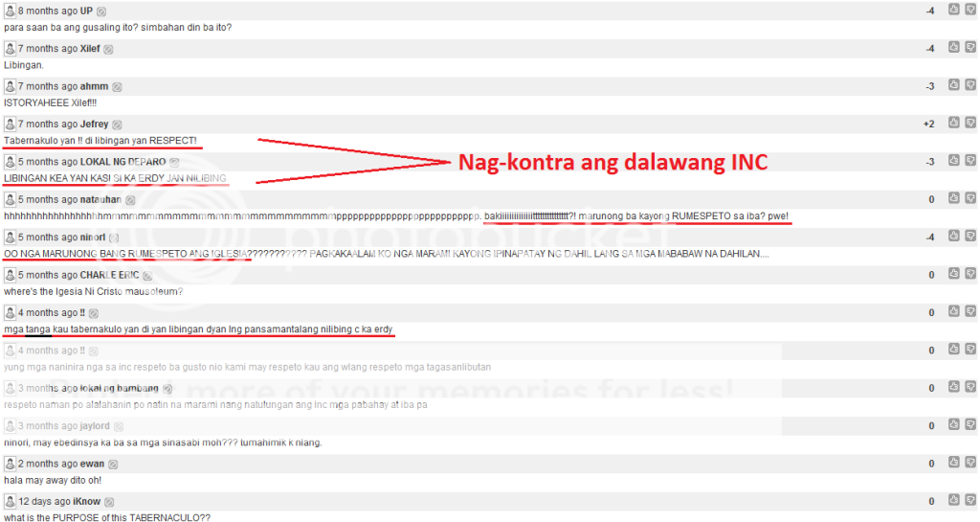Viewport: 980px width, 522px height.
Task: Downvote the 'mga tanga kau' comment
Action: (x=970, y=310)
